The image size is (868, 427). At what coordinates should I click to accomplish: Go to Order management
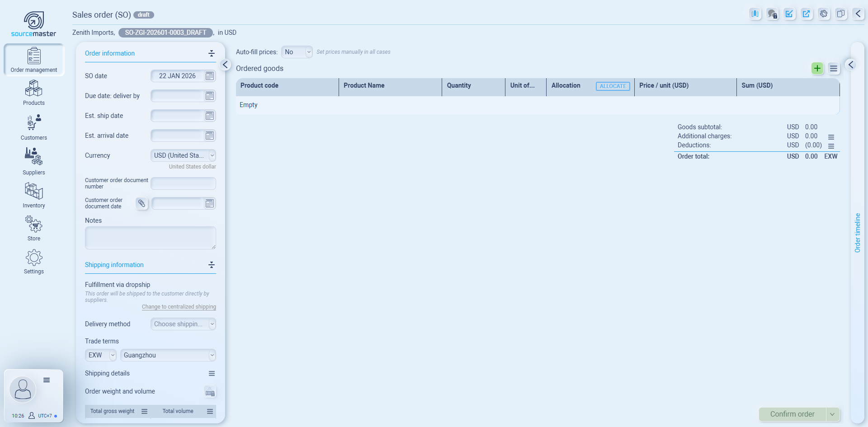34,60
